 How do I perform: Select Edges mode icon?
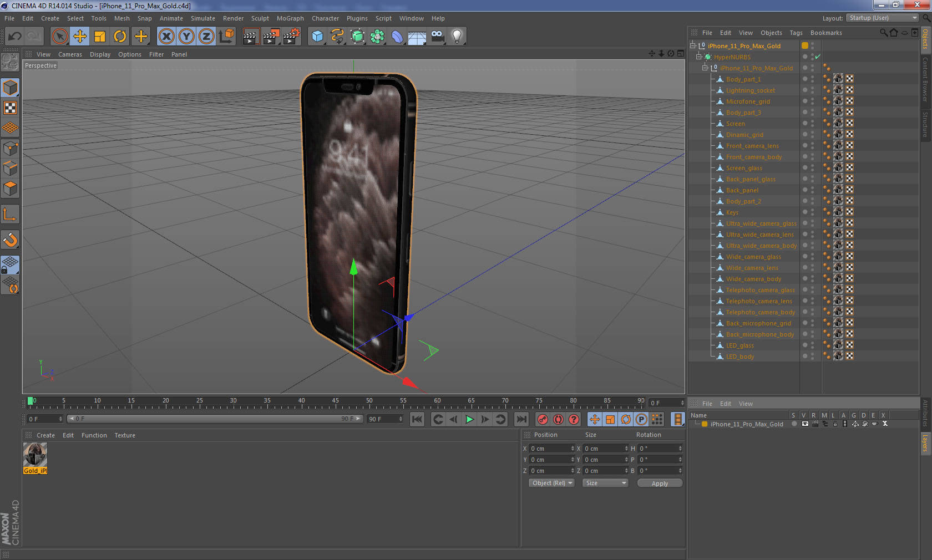coord(11,168)
